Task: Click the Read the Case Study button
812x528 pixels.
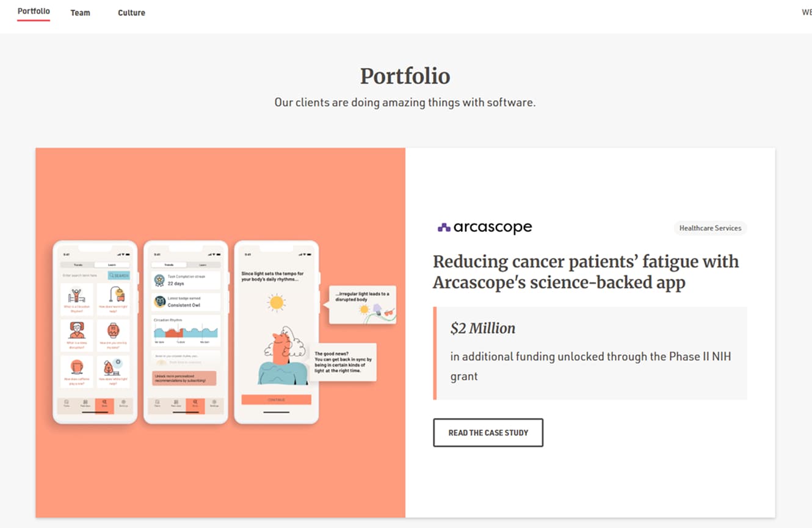Action: point(488,433)
